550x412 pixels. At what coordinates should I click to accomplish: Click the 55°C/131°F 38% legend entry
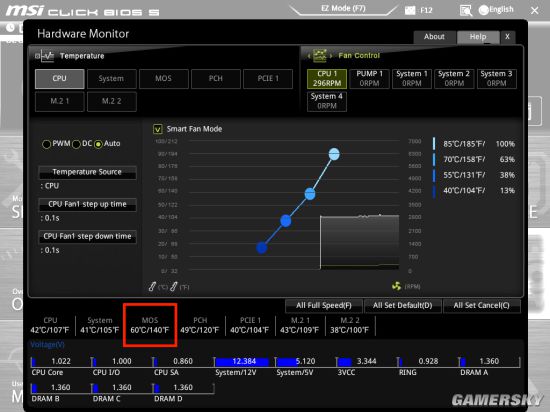[474, 175]
